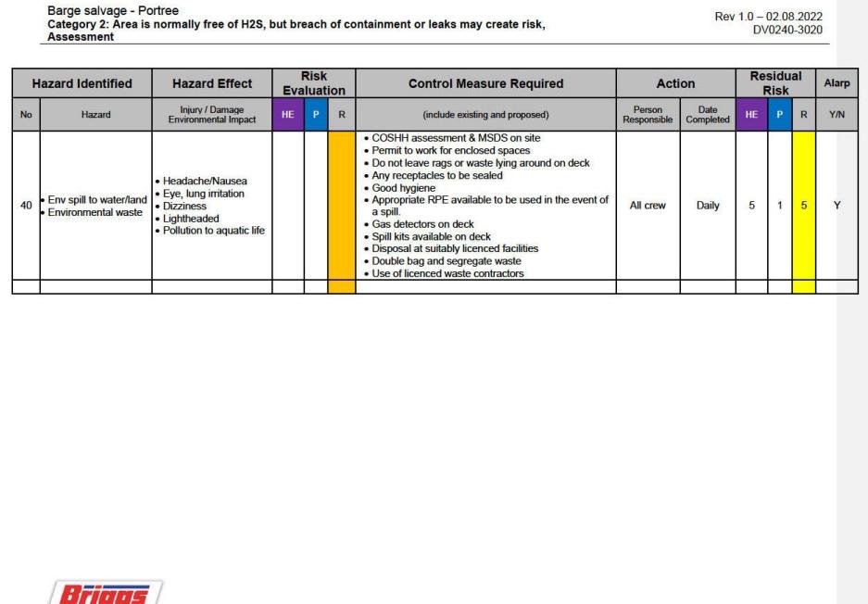Select the orange R cell in row 40
Viewport: 868px width, 604px height.
[341, 205]
